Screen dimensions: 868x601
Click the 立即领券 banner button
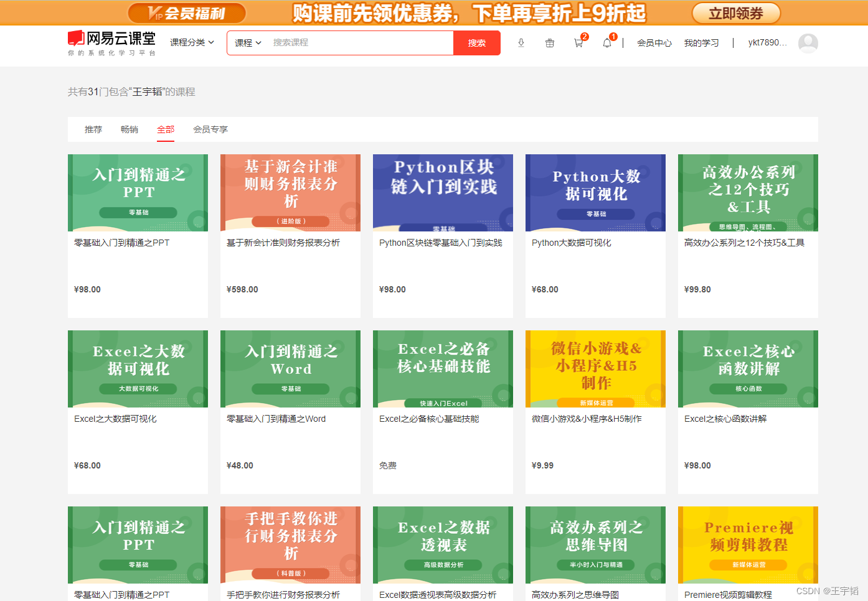coord(736,13)
